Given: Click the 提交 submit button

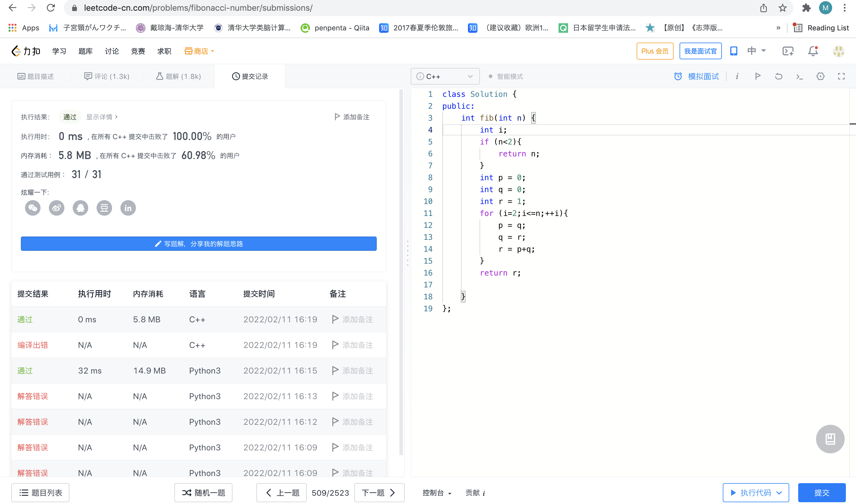Looking at the screenshot, I should [822, 492].
